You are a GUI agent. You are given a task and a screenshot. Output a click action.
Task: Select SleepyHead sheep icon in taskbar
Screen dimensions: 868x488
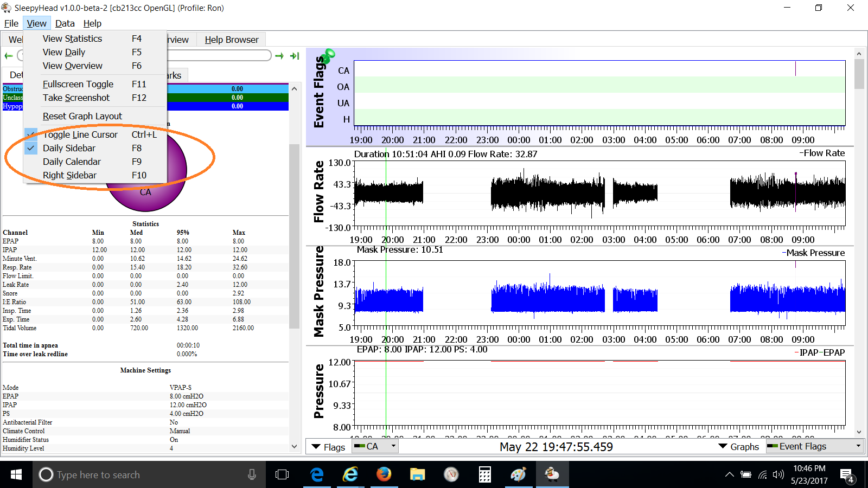click(x=552, y=474)
